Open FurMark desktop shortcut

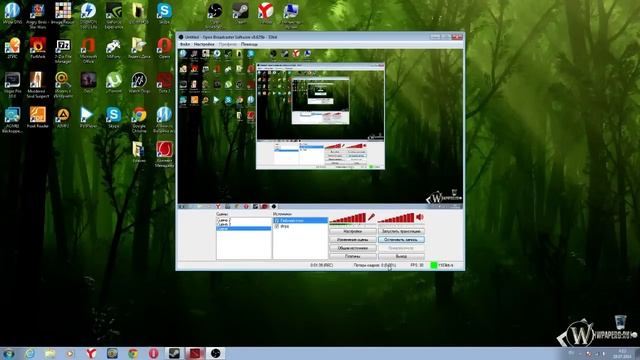(38, 48)
